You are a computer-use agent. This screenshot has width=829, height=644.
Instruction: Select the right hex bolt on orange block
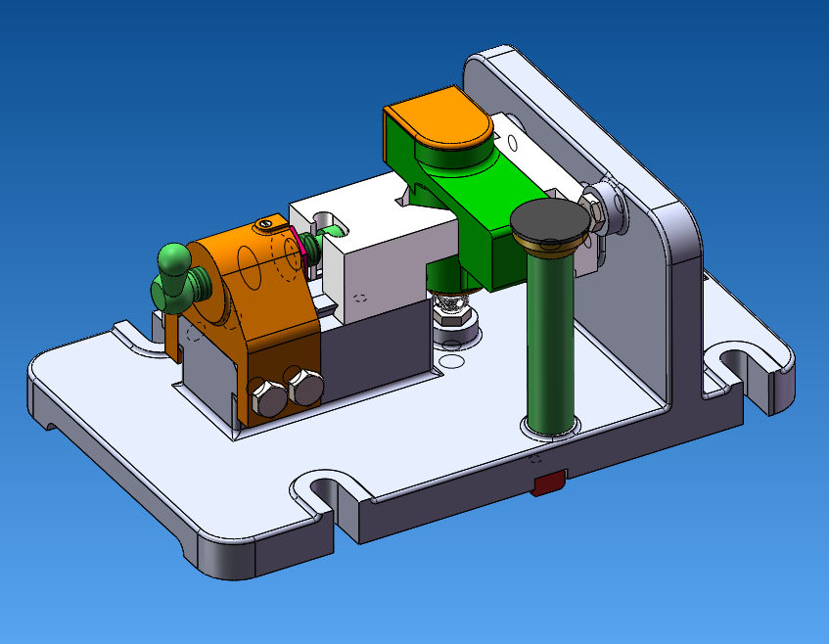(x=304, y=387)
